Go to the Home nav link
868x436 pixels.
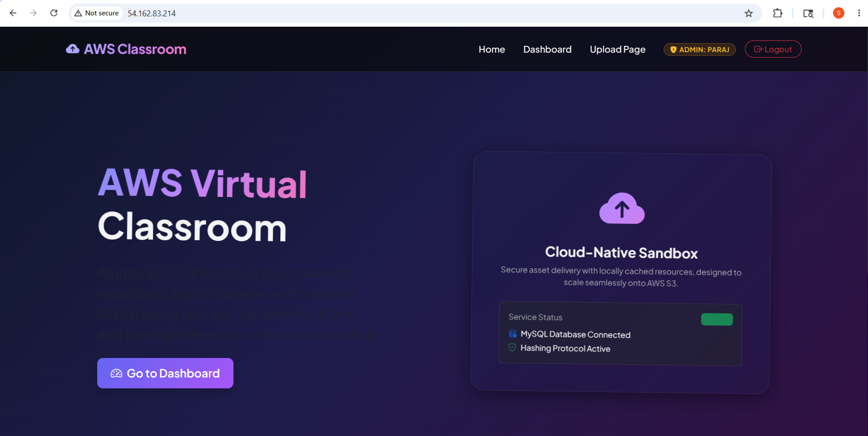(491, 49)
